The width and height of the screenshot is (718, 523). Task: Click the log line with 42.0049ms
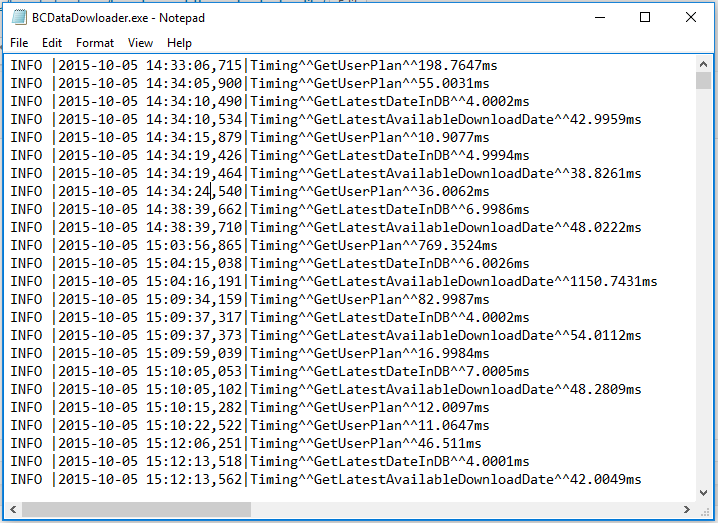point(326,479)
